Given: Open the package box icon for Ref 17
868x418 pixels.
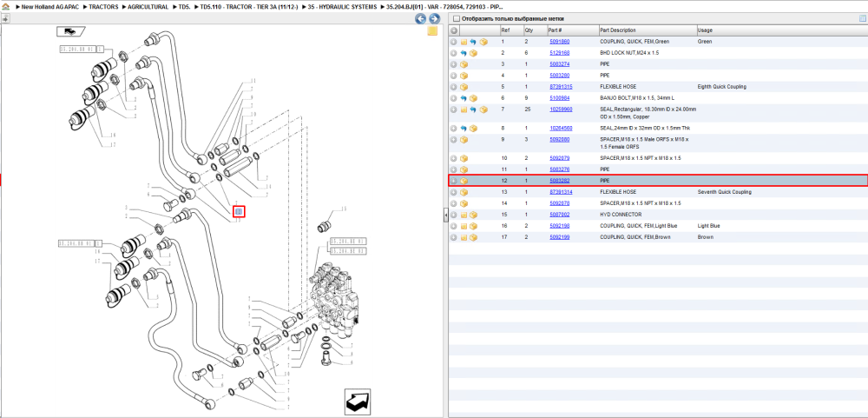Looking at the screenshot, I should pyautogui.click(x=473, y=237).
